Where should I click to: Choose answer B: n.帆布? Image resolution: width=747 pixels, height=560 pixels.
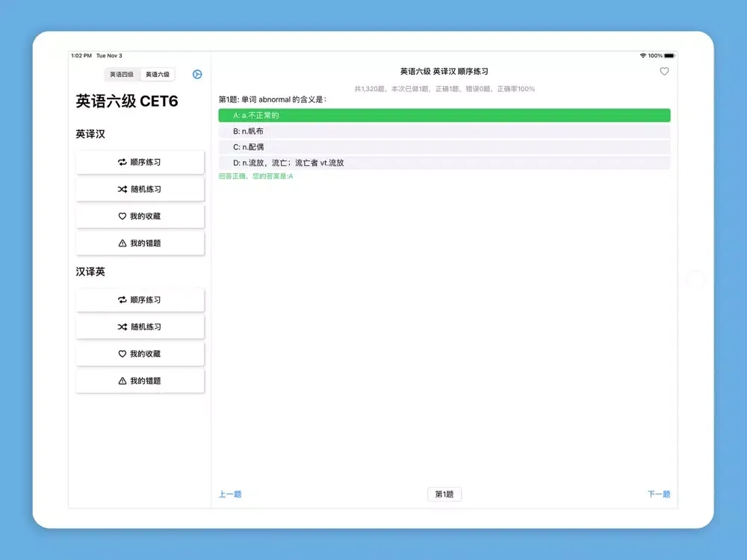pyautogui.click(x=444, y=131)
